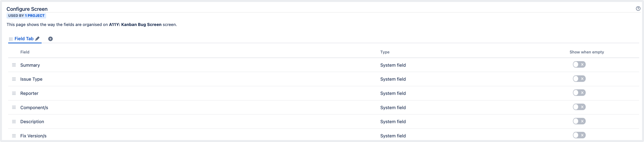Toggle Show when empty for Issue Type
Image resolution: width=644 pixels, height=142 pixels.
[x=579, y=79]
